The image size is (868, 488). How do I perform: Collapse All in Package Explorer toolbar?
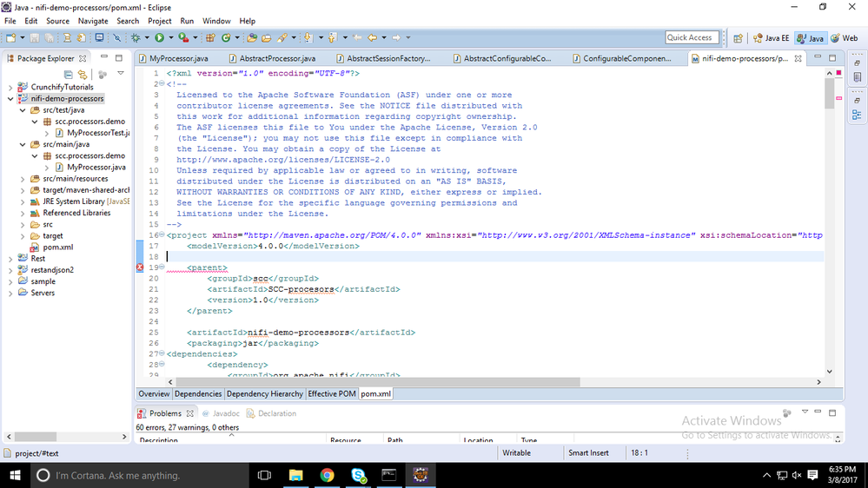68,74
